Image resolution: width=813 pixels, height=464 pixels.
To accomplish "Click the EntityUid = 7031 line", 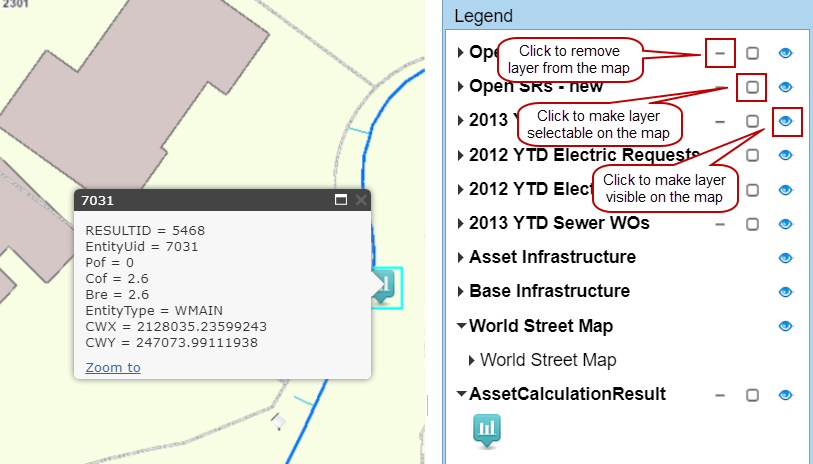I will (x=142, y=246).
